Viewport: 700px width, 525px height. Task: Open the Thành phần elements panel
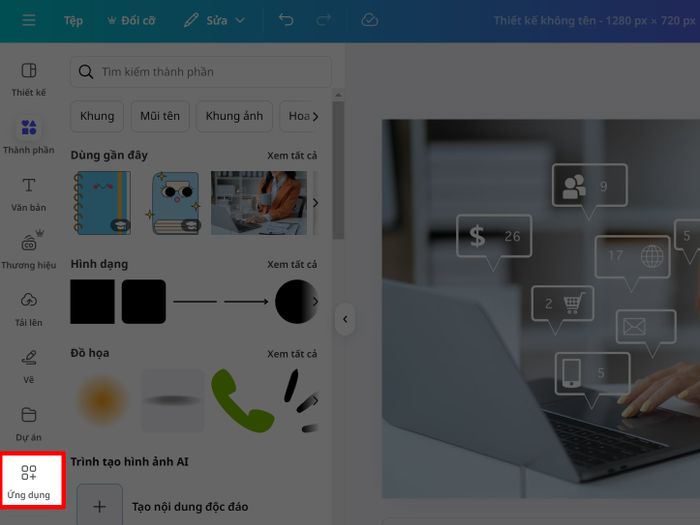29,137
